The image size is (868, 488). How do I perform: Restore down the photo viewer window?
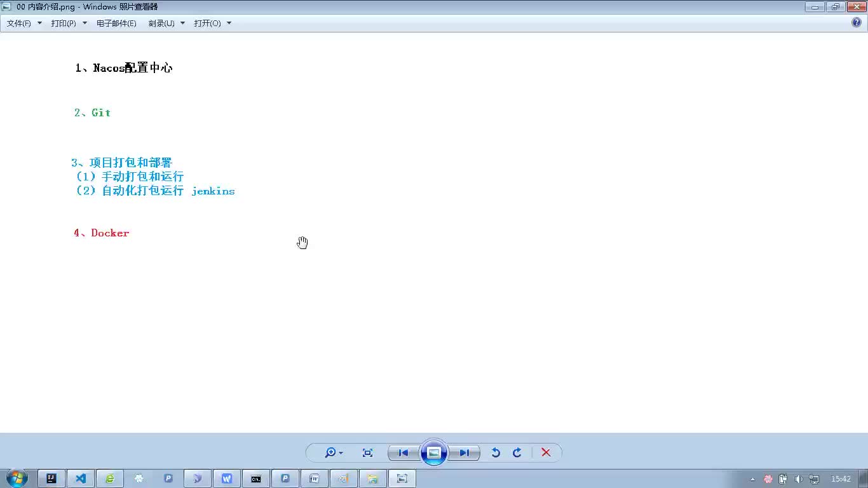coord(835,7)
